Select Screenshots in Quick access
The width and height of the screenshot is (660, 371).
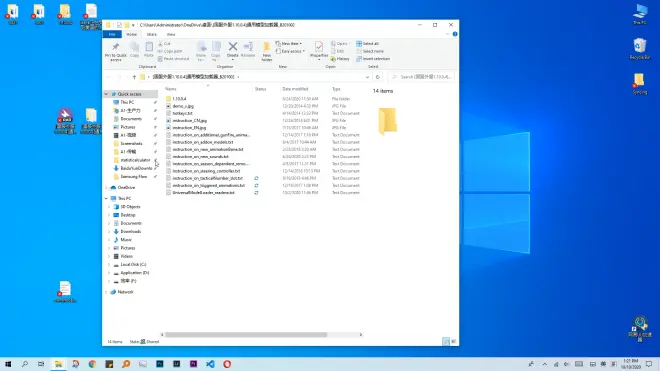pos(131,144)
